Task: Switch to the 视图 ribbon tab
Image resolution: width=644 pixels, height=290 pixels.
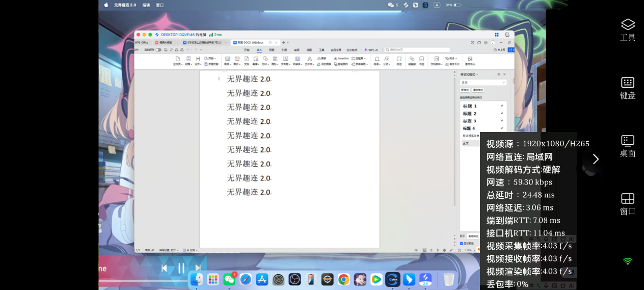Action: (309, 50)
